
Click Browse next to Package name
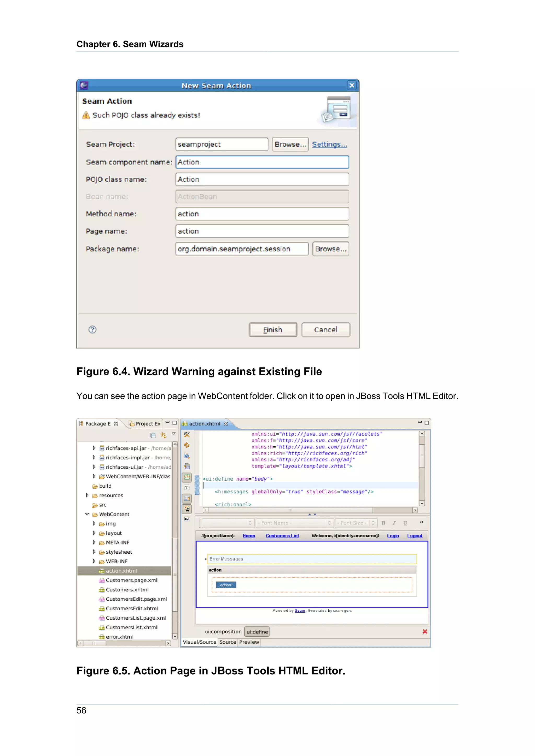coord(331,249)
